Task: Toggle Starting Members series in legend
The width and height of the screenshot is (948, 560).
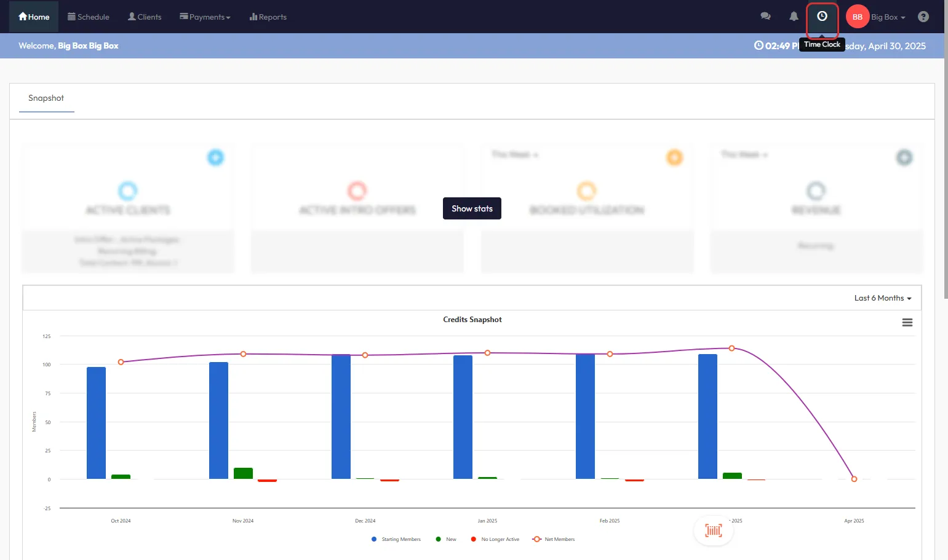Action: click(x=396, y=539)
